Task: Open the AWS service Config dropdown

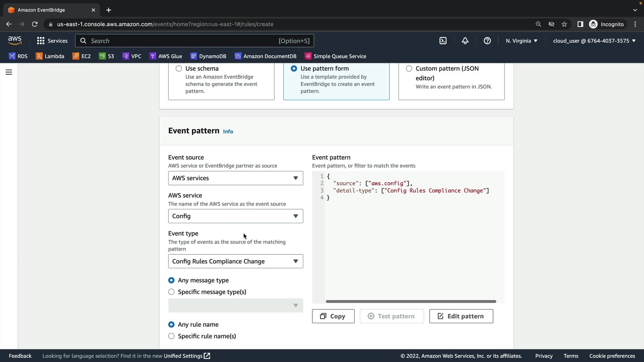Action: point(235,216)
